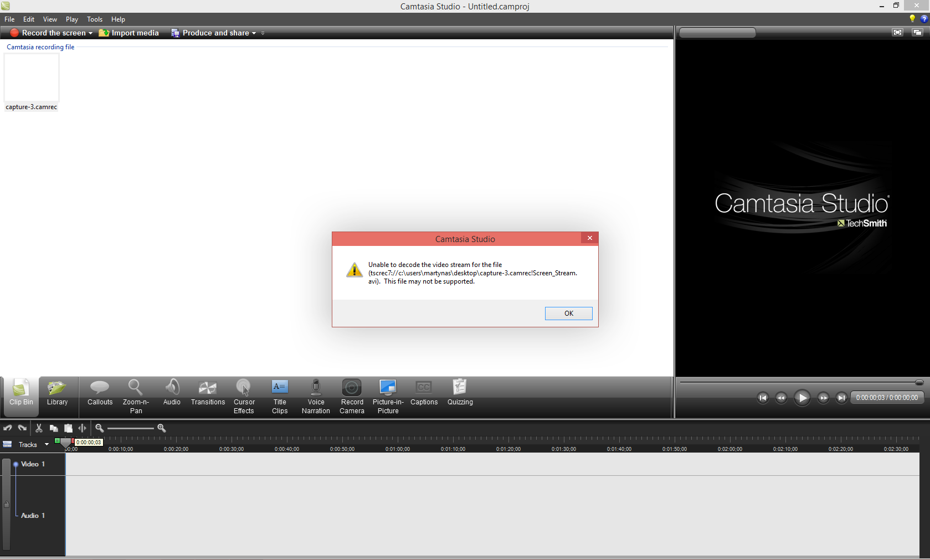Open the Help menu
The image size is (930, 560).
(118, 19)
